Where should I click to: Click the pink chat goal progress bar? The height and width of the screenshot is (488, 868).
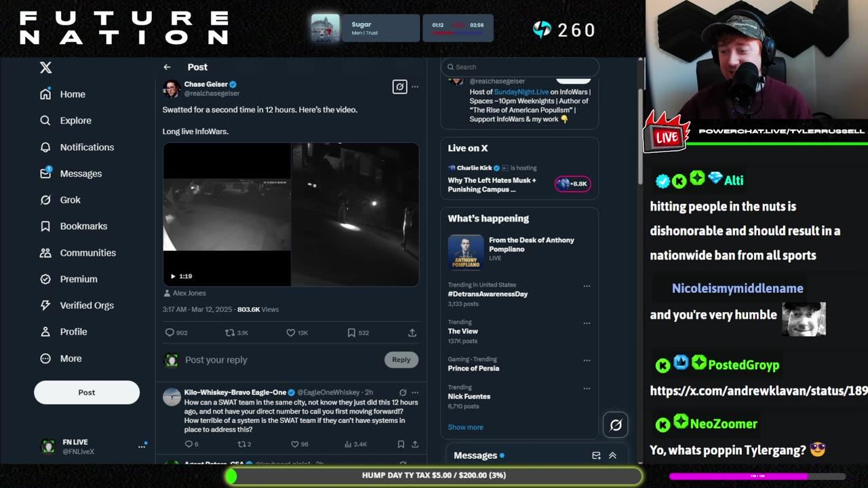pos(757,476)
